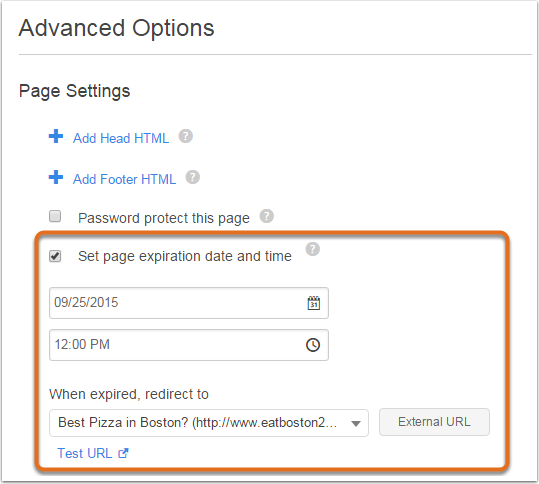The image size is (539, 484).
Task: Show help for page expiration setting
Action: coord(312,249)
